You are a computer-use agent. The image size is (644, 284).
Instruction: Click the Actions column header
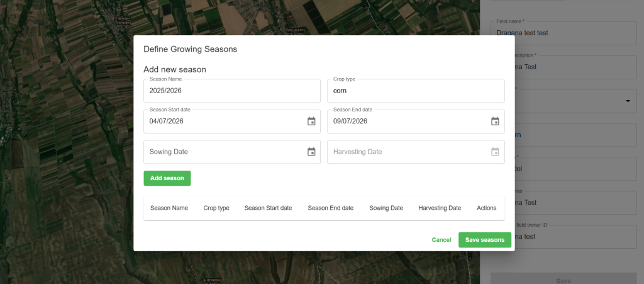487,208
